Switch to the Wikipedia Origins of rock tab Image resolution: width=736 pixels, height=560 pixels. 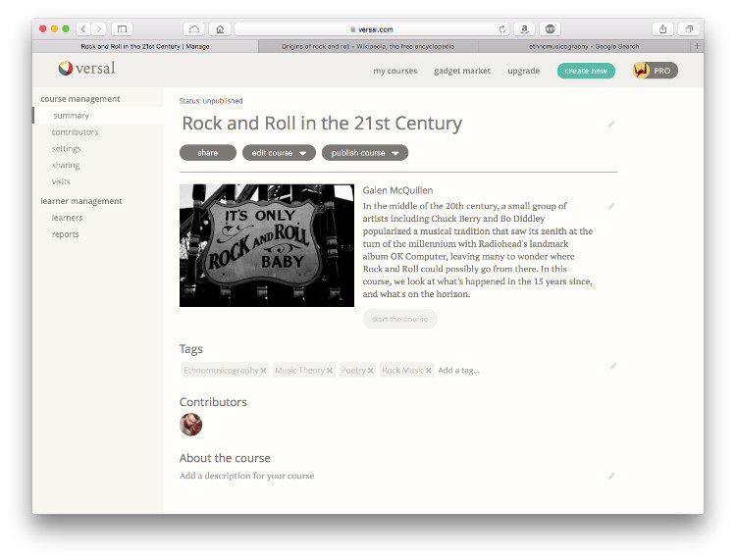point(368,46)
